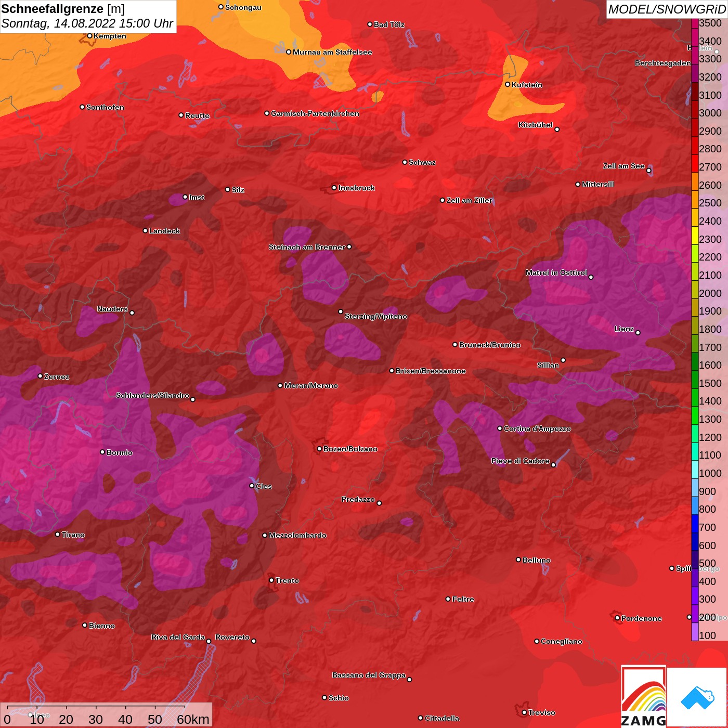The image size is (728, 728).
Task: Click the Pieve di Cadore label
Action: [x=521, y=461]
